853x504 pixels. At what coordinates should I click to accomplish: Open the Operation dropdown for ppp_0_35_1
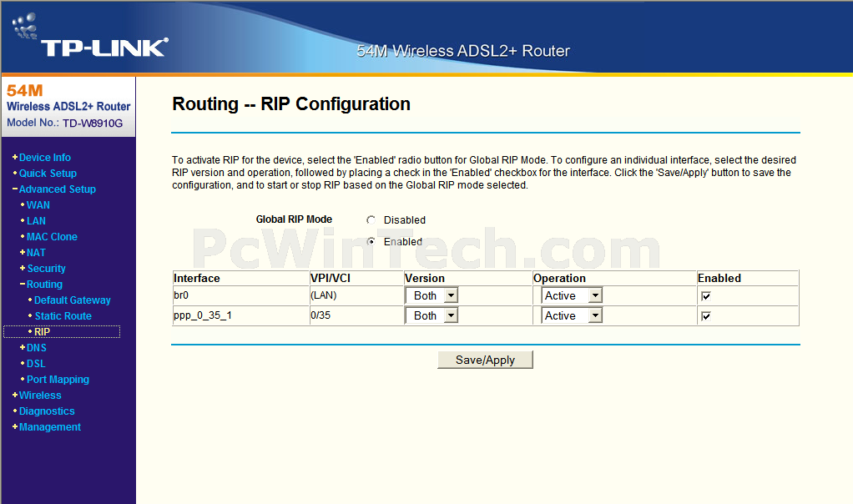pyautogui.click(x=572, y=315)
